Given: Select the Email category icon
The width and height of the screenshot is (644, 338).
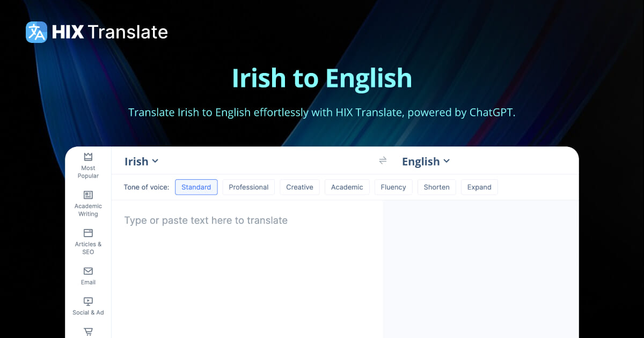Looking at the screenshot, I should pyautogui.click(x=87, y=275).
